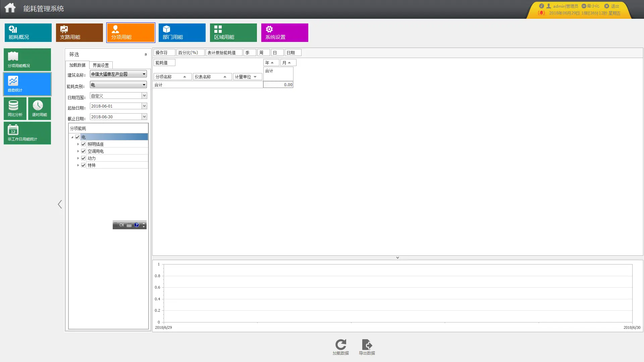
Task: Toggle the 特殊 checkbox
Action: (84, 165)
